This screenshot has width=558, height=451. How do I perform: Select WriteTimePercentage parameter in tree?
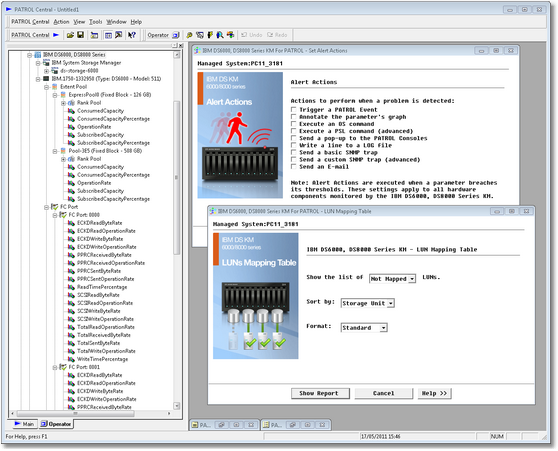pyautogui.click(x=102, y=359)
